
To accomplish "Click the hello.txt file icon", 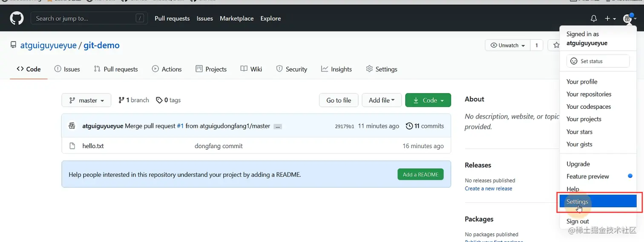I will [x=72, y=146].
